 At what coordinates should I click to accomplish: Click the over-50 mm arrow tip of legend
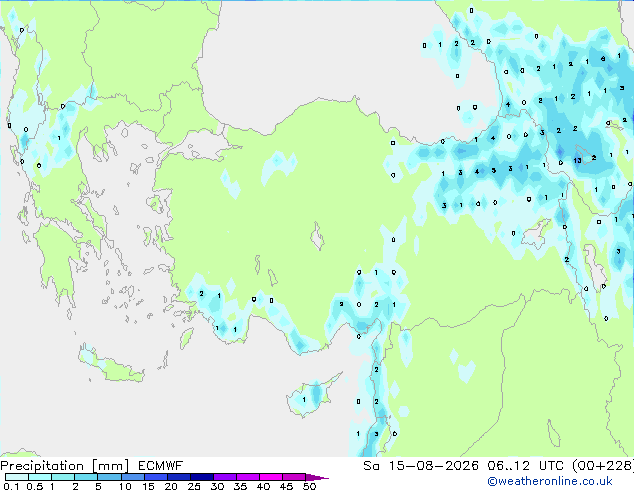tap(317, 477)
